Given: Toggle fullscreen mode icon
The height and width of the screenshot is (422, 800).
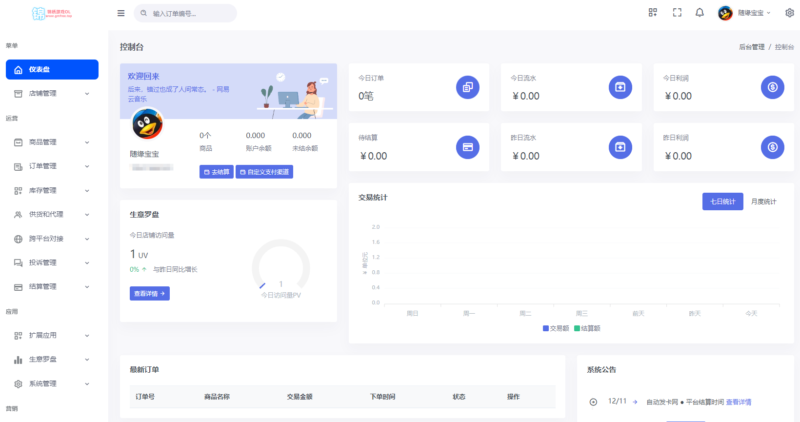Looking at the screenshot, I should [676, 13].
